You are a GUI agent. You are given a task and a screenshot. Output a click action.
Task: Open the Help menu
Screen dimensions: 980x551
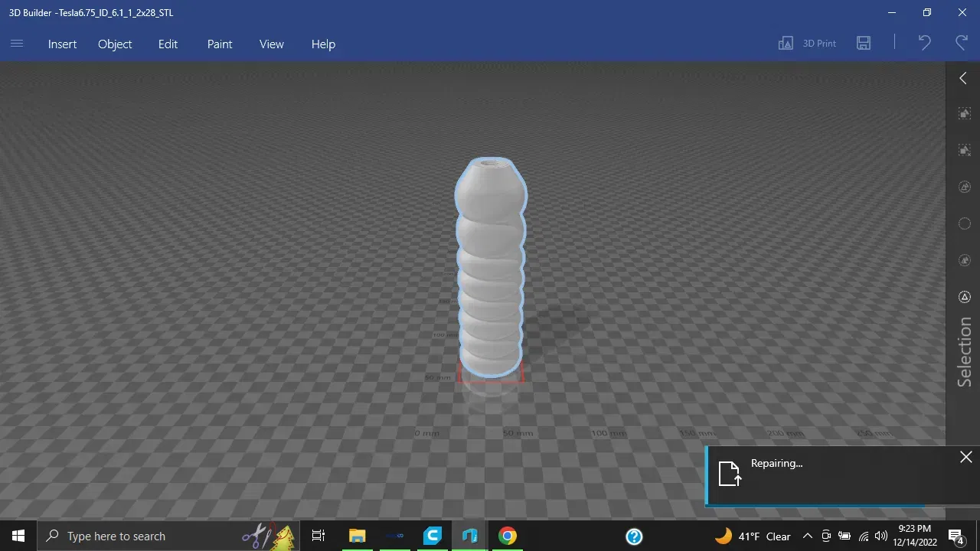pos(323,44)
